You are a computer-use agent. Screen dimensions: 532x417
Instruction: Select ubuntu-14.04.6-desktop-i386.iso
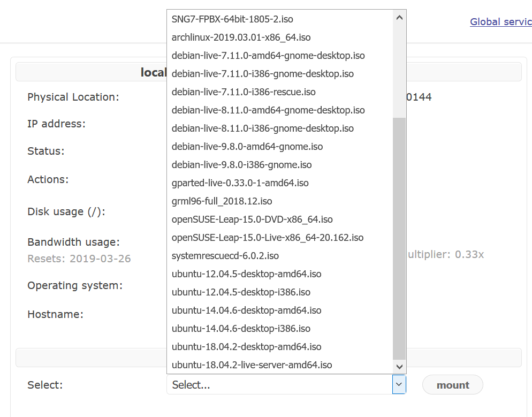pos(280,329)
